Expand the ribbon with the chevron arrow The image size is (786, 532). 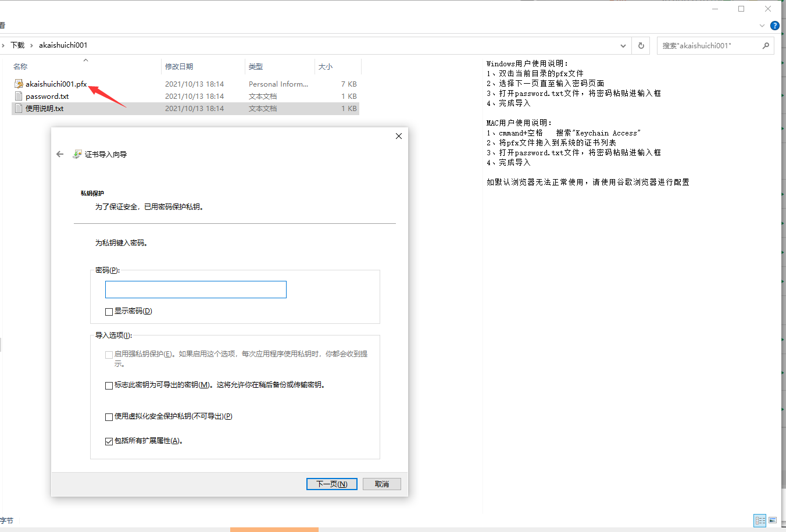(x=762, y=26)
